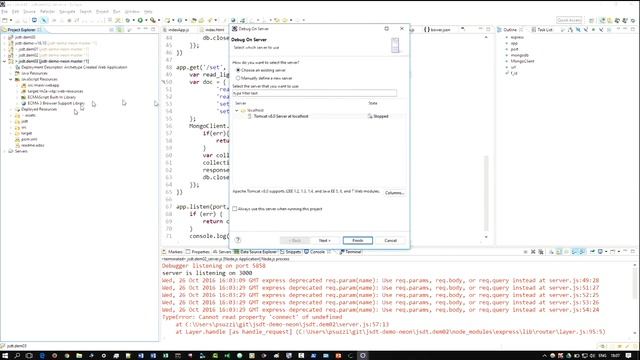Open the Snippets tab
640x360 pixels.
coord(291,252)
